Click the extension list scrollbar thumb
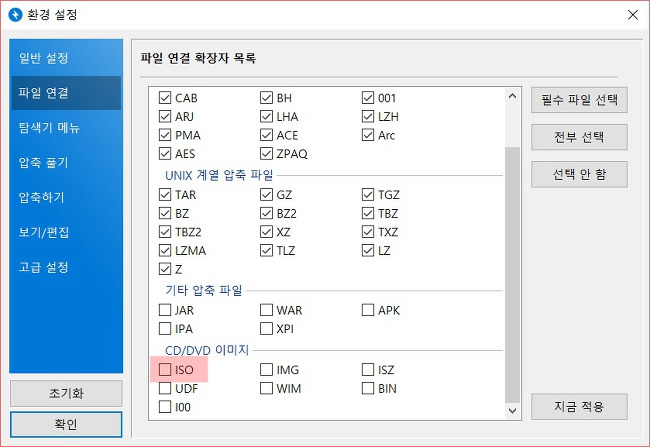This screenshot has height=447, width=650. (x=512, y=275)
